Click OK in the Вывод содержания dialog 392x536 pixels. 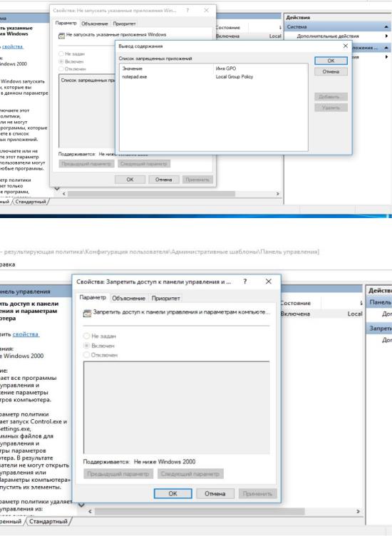pyautogui.click(x=331, y=61)
